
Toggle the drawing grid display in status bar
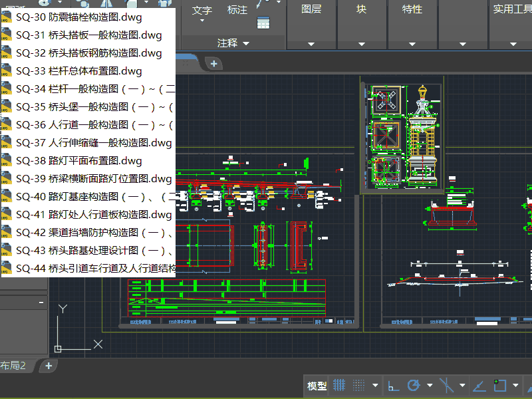pos(339,385)
